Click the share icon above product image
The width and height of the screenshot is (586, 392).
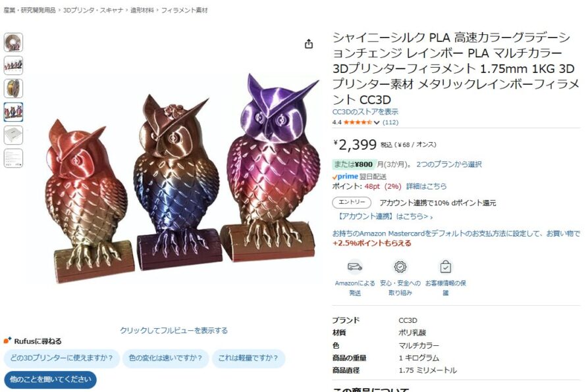(x=309, y=44)
